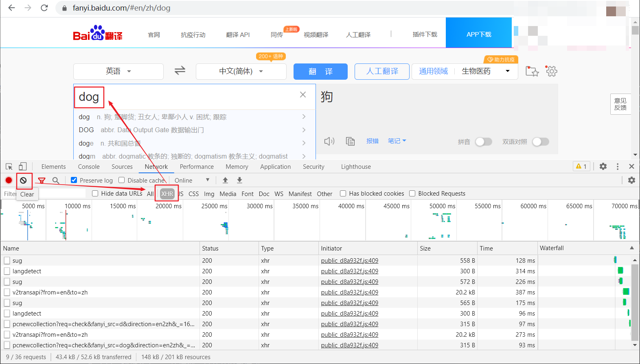Sort by the Waterfall column arrow
The image size is (640, 364).
(632, 248)
